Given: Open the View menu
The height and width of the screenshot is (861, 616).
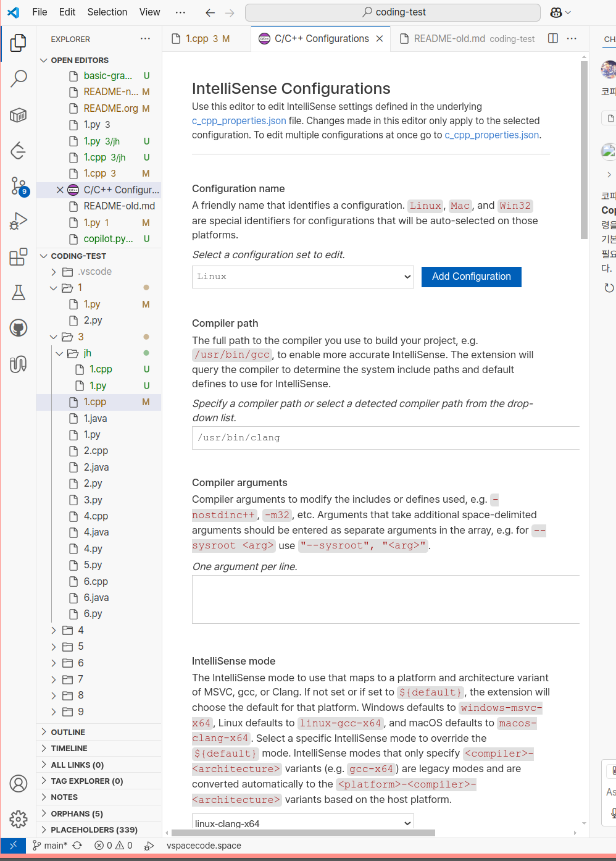Looking at the screenshot, I should pyautogui.click(x=149, y=12).
